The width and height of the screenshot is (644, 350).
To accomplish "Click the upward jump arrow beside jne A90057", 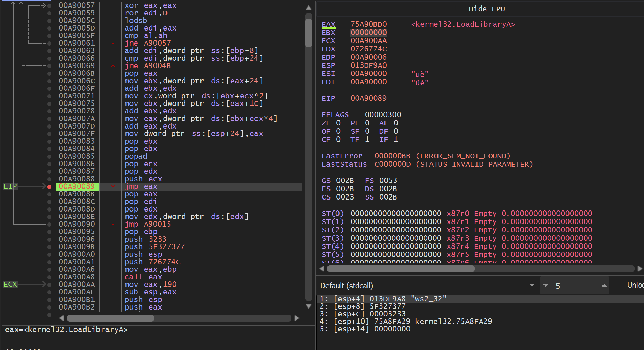I will point(113,43).
